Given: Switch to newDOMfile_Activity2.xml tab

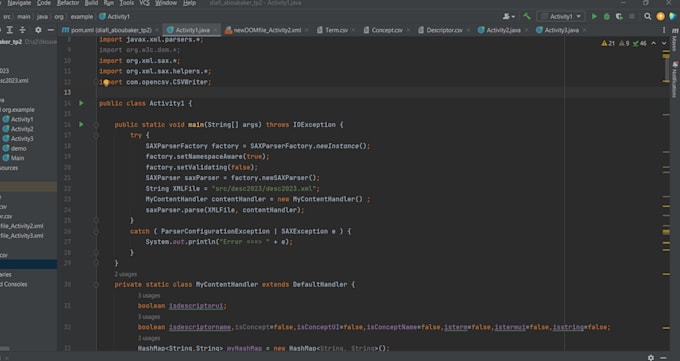Looking at the screenshot, I should coord(267,30).
